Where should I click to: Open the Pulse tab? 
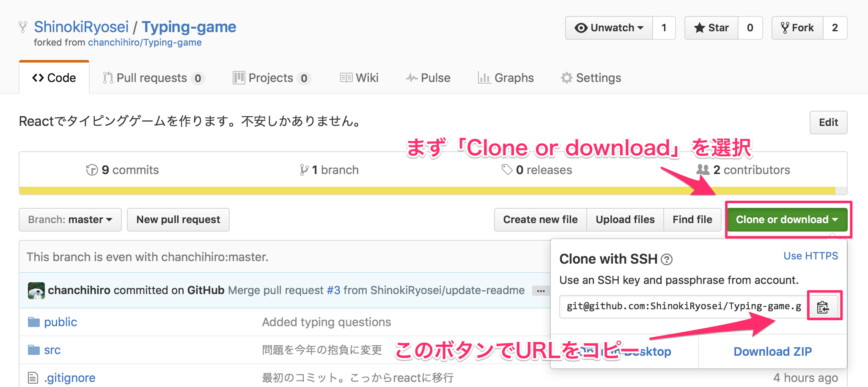pos(428,78)
